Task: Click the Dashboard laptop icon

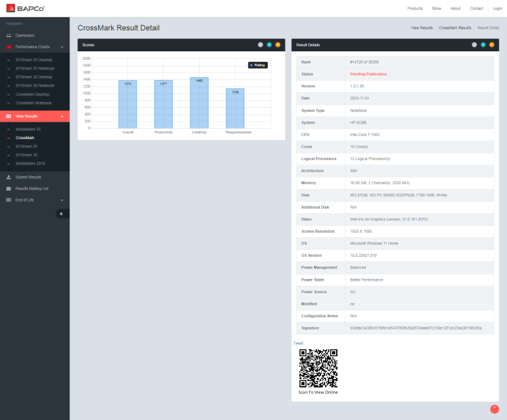Action: pyautogui.click(x=8, y=36)
